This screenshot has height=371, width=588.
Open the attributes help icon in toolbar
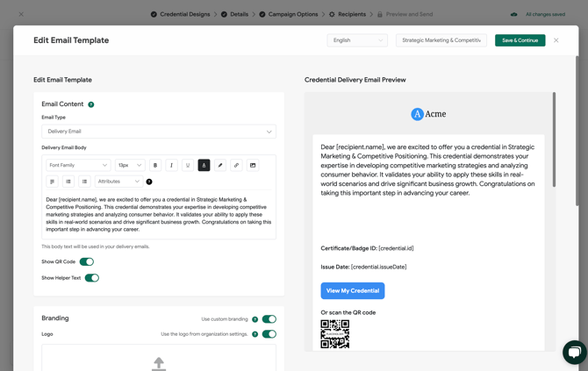(149, 182)
